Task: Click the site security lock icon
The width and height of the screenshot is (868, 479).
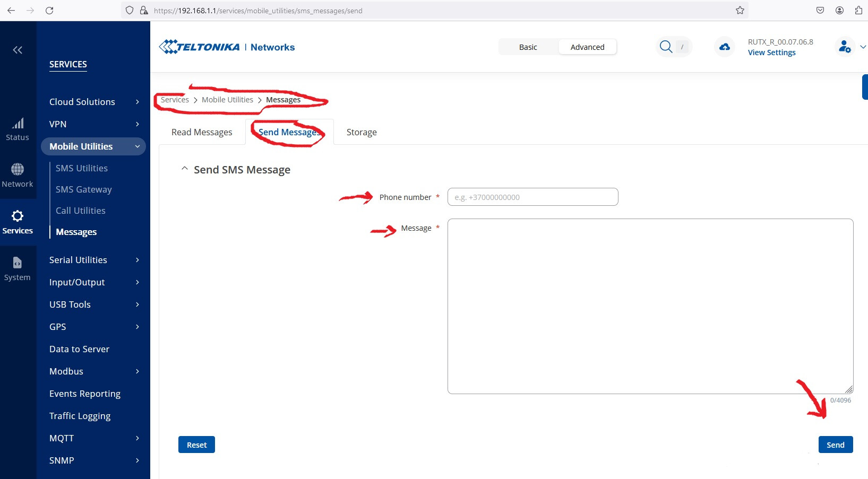Action: (143, 10)
